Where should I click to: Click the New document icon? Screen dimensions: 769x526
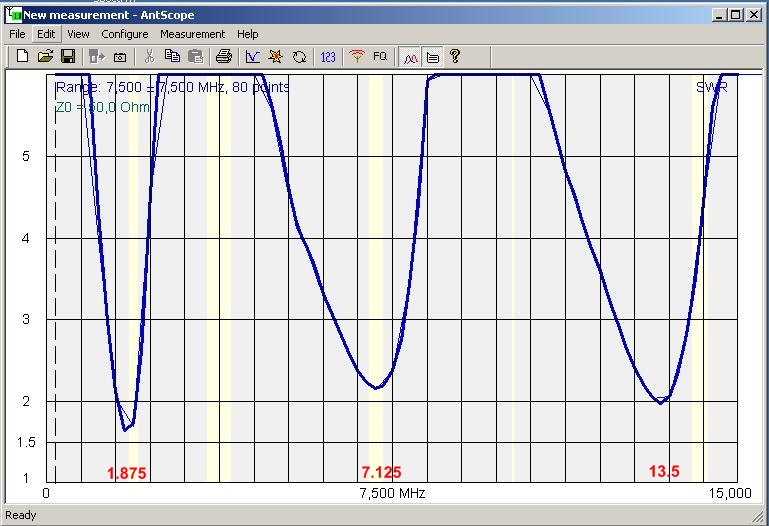coord(22,56)
